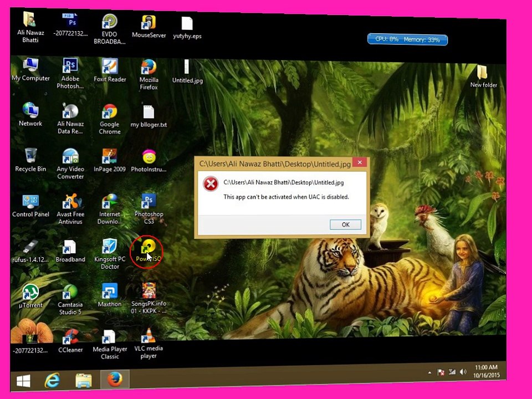Launch the PowerISO shortcut
The image size is (532, 399).
pyautogui.click(x=149, y=250)
